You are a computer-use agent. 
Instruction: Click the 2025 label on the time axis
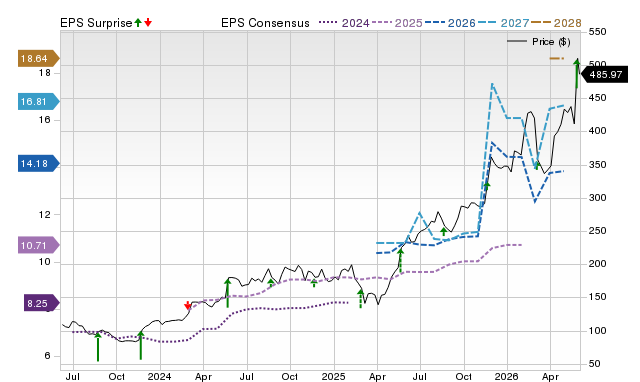(x=333, y=376)
